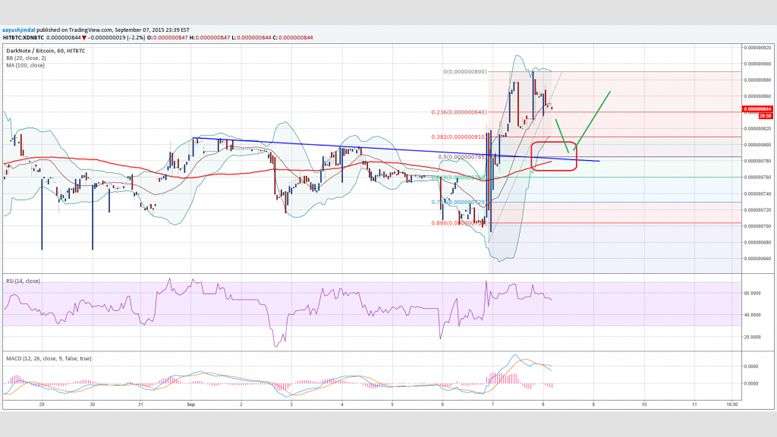Click the Sep date label on time axis
The image size is (777, 437).
click(191, 404)
